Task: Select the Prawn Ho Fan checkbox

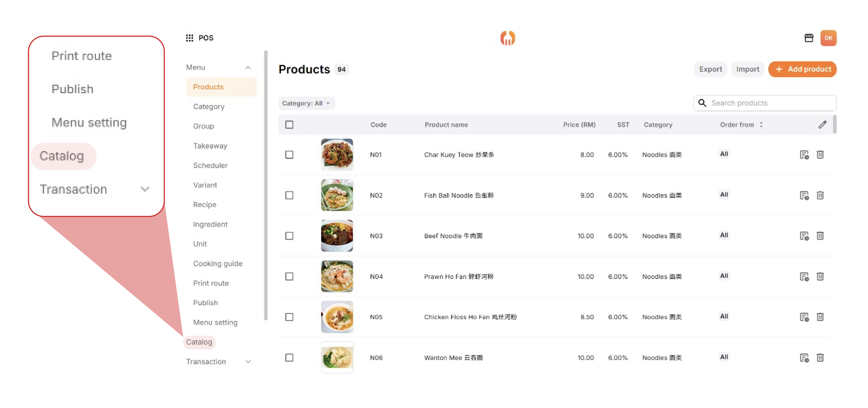Action: 289,277
